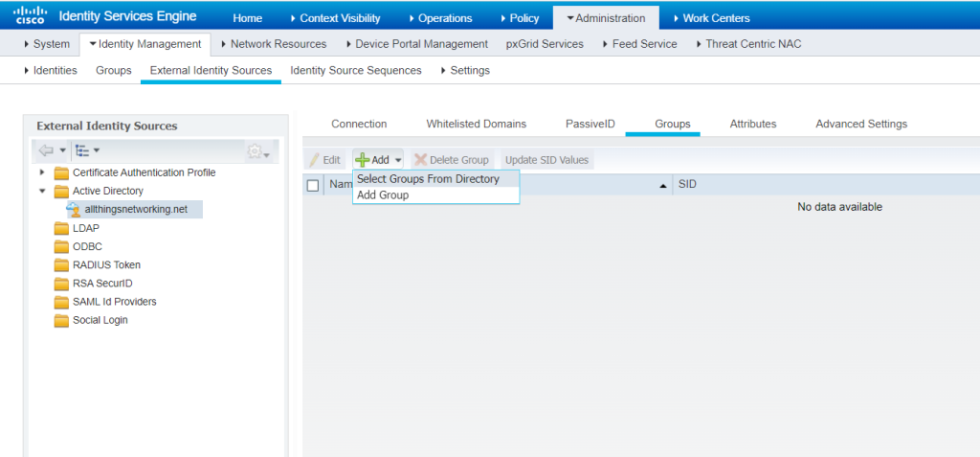Open the Advanced Settings tab
This screenshot has height=457, width=980.
[x=861, y=124]
